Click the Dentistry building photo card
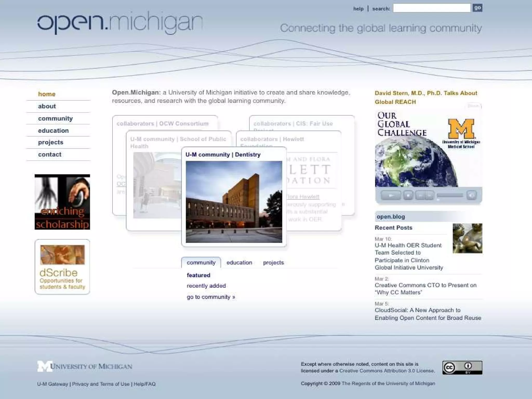The width and height of the screenshot is (532, 399). tap(234, 202)
